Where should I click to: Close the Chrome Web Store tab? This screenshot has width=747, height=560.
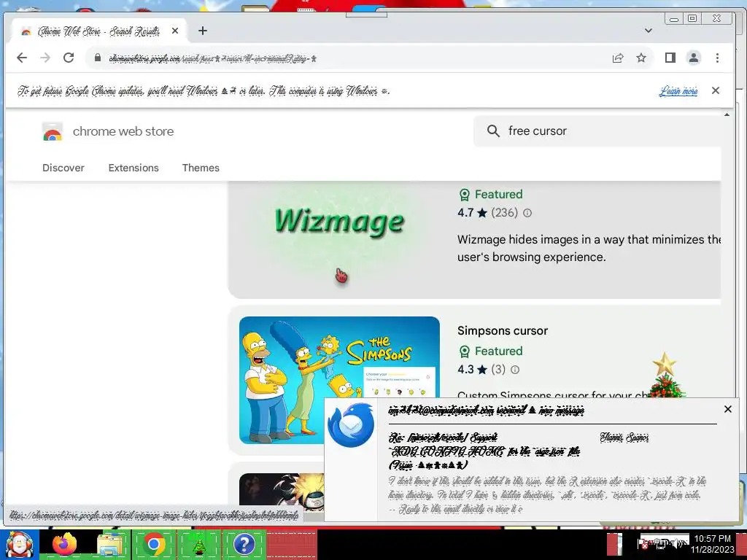[175, 31]
